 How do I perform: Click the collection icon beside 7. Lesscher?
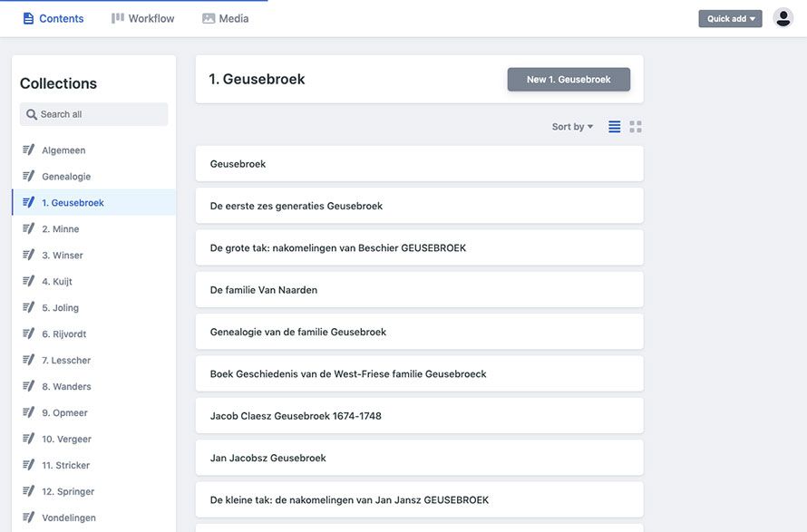pos(28,360)
